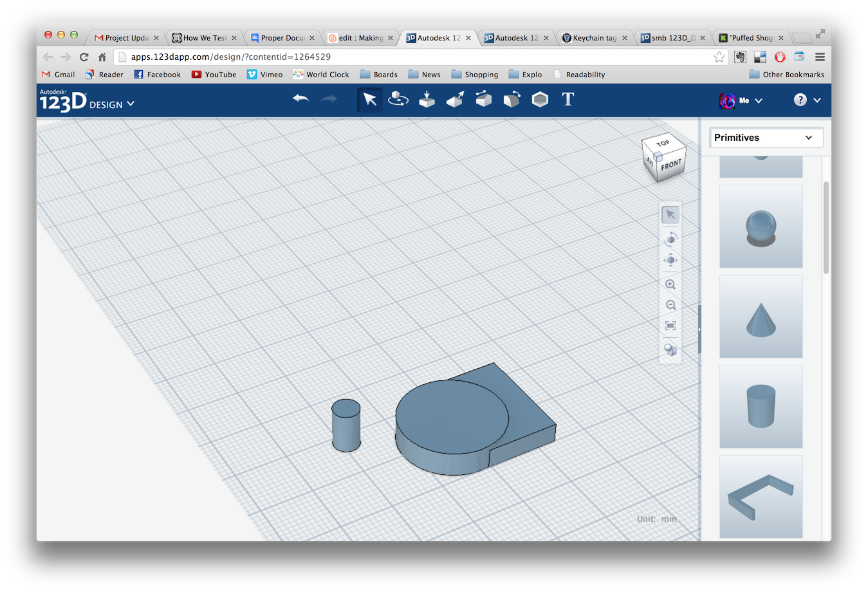Click the browser Back arrow
Viewport: 868px width, 592px height.
click(48, 57)
